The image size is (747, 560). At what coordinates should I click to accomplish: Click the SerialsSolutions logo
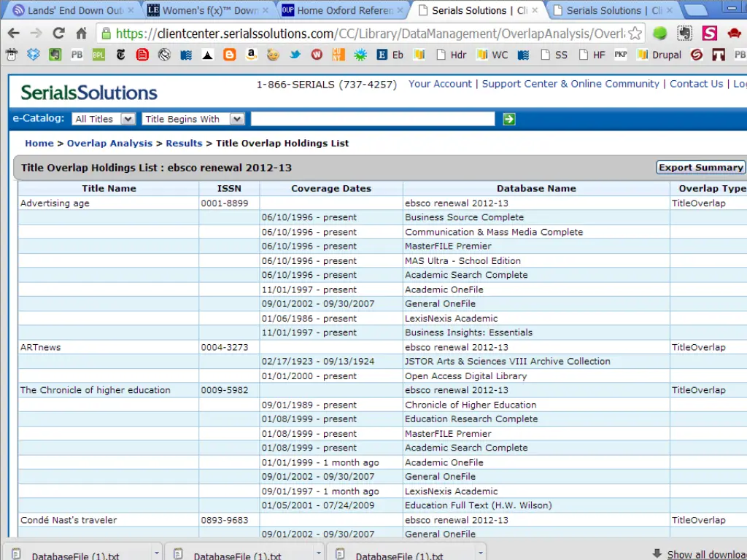coord(88,93)
